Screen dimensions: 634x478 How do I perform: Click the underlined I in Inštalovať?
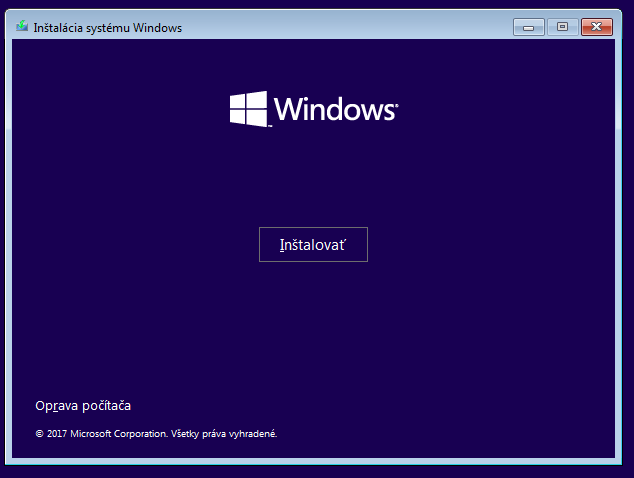coord(282,245)
